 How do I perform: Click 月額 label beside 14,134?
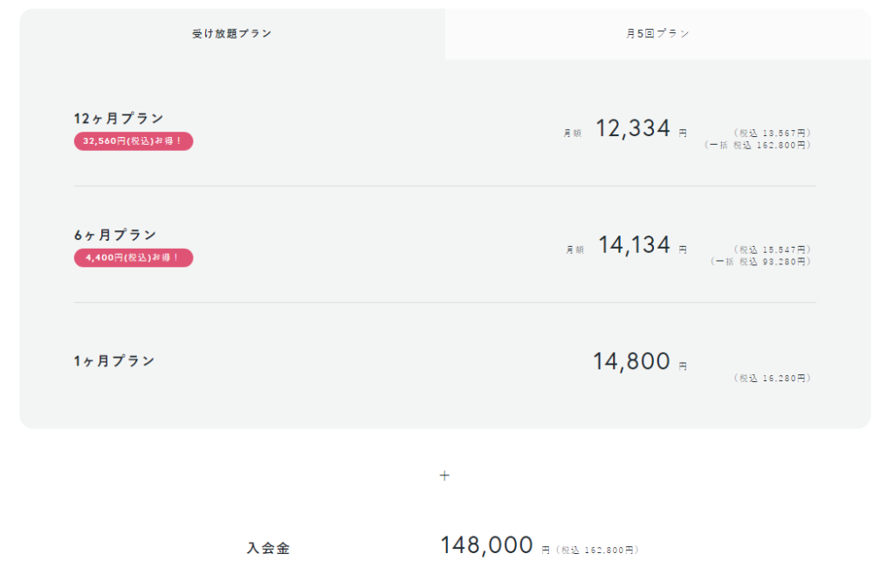(574, 250)
